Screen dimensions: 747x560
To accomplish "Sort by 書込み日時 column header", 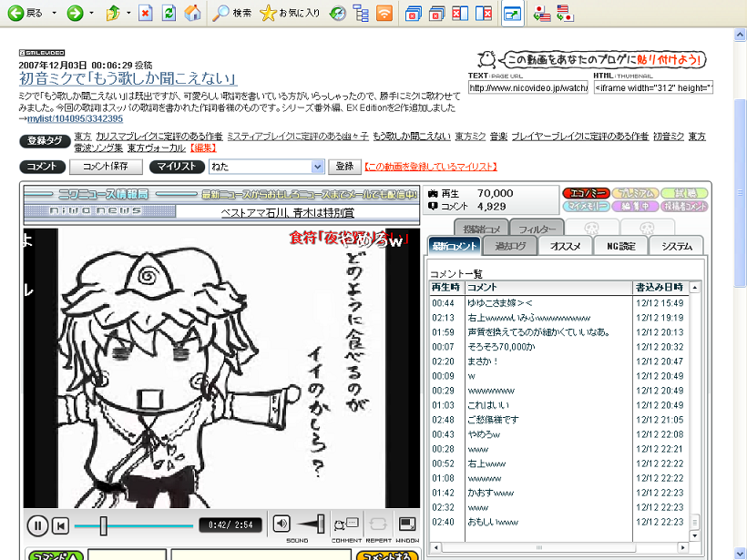I will (660, 287).
